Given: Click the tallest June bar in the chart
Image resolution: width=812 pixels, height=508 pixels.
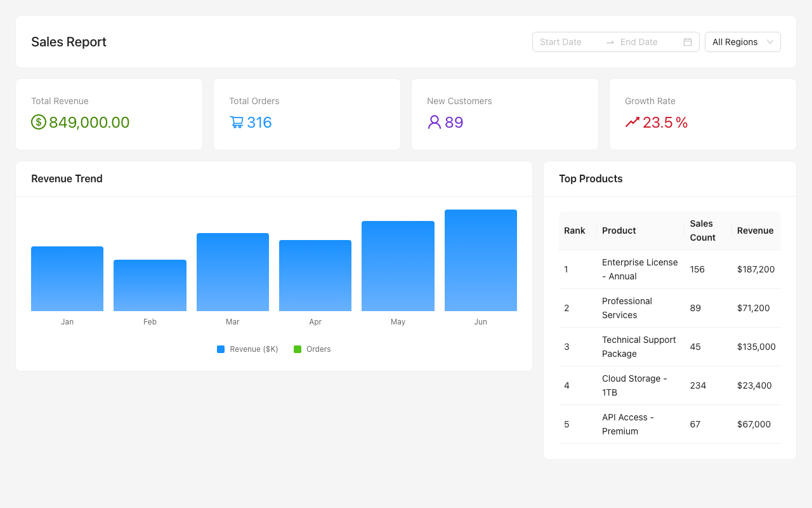Looking at the screenshot, I should tap(480, 260).
